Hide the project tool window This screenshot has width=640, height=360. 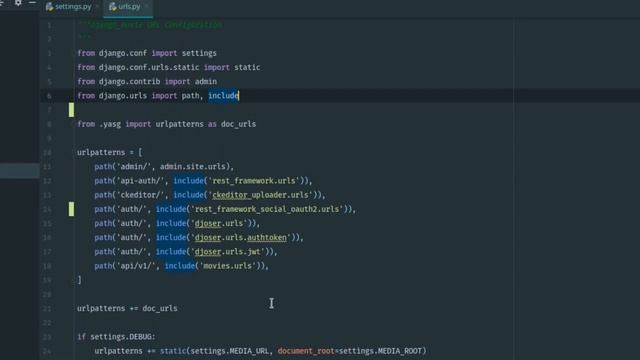tap(32, 3)
